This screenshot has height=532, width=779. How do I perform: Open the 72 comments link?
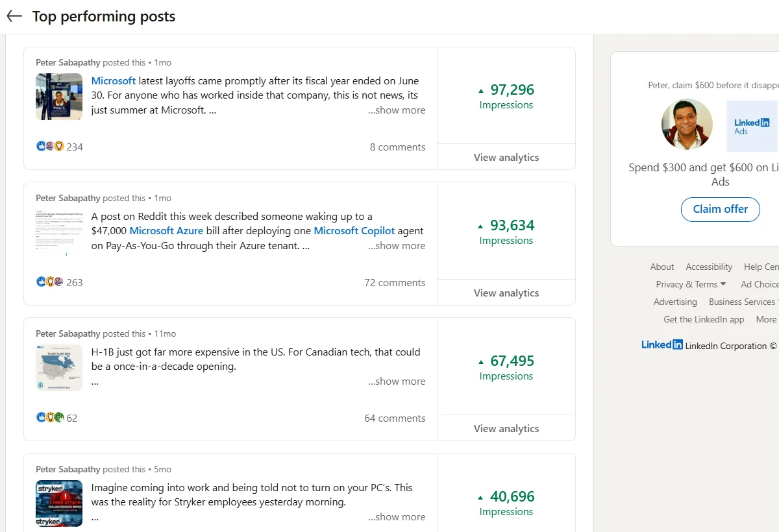tap(395, 283)
